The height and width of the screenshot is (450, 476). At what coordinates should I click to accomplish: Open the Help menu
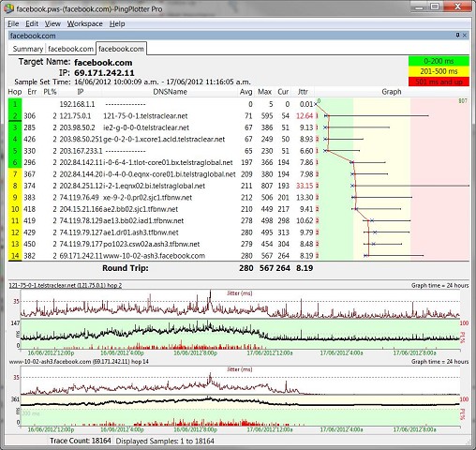point(117,23)
